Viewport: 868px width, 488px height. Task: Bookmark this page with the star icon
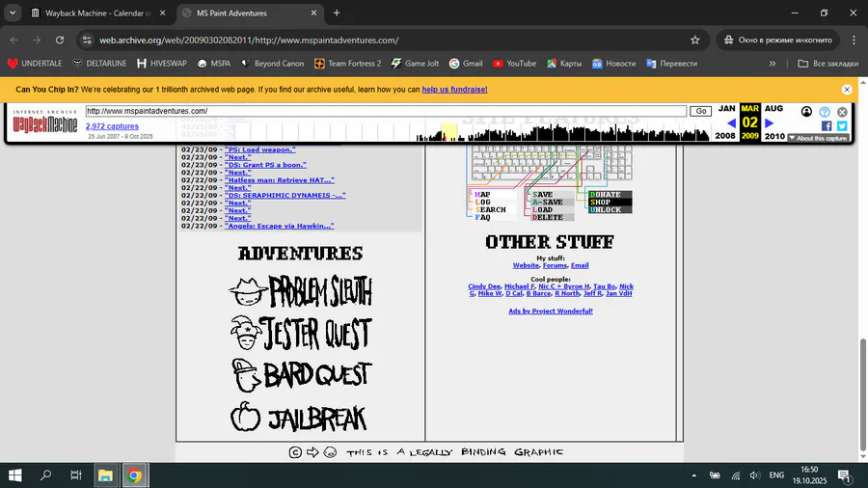[x=694, y=40]
